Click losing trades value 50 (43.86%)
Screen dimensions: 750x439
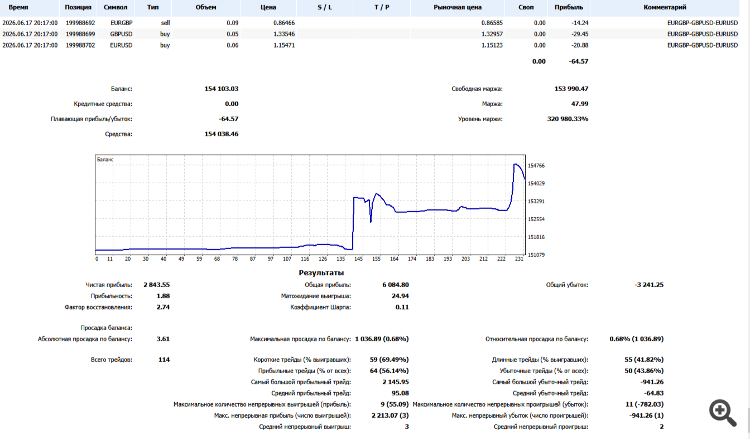pyautogui.click(x=644, y=371)
